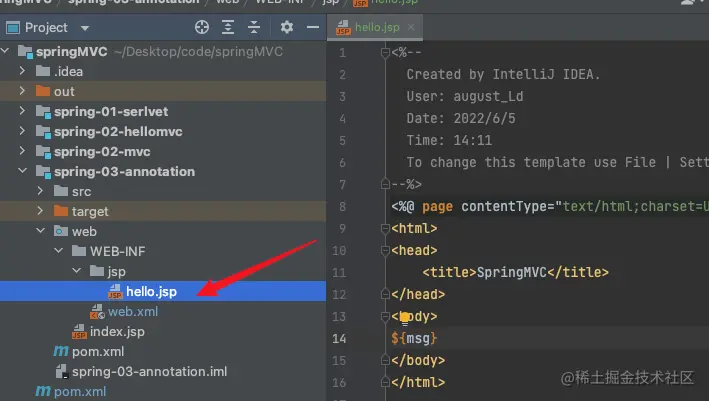
Task: Click the Collapse All icon in Project toolbar
Action: [254, 28]
